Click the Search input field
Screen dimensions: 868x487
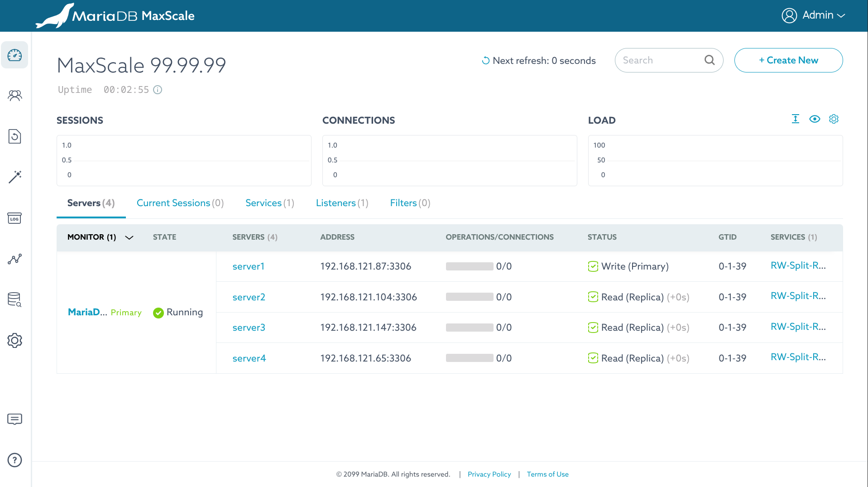[660, 60]
